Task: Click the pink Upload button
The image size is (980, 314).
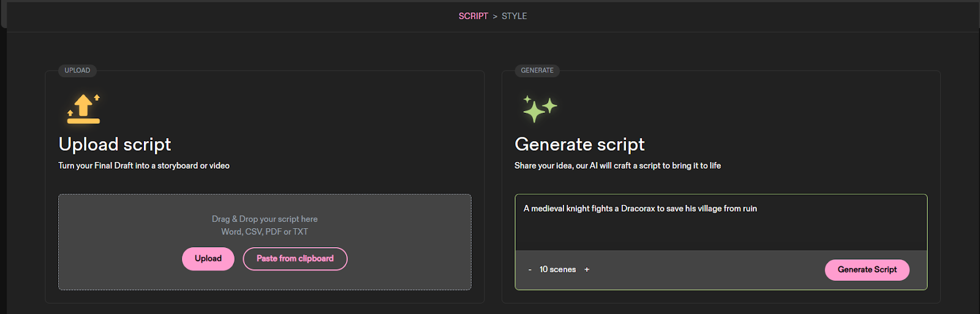Action: point(208,259)
